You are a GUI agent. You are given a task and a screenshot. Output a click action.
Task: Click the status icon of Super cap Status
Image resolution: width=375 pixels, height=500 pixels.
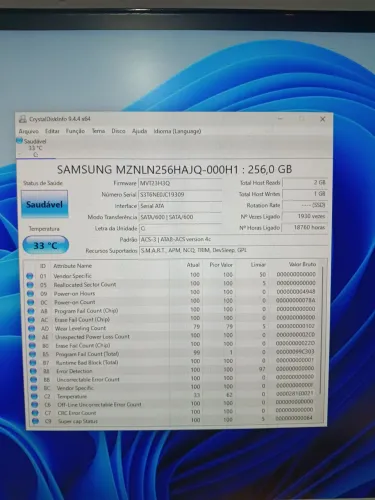35,421
